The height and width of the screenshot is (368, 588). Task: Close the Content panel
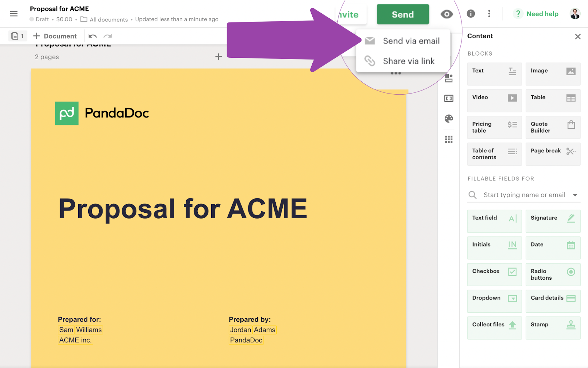coord(578,36)
